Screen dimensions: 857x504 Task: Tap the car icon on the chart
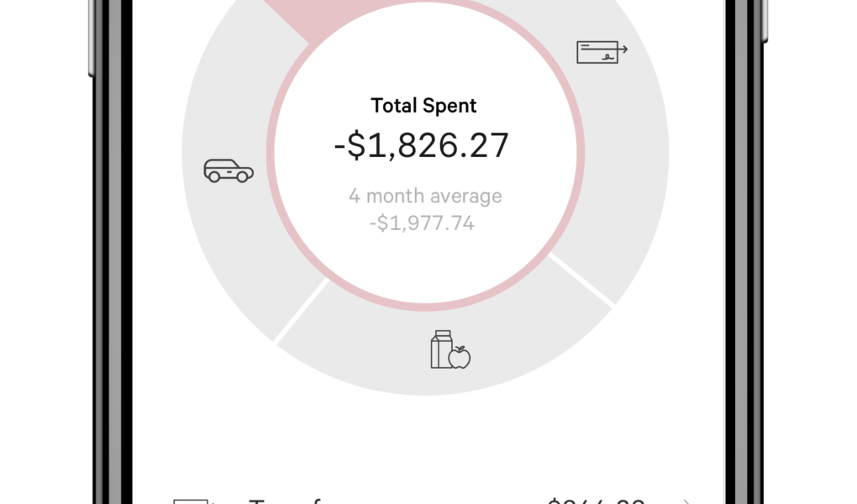(229, 171)
